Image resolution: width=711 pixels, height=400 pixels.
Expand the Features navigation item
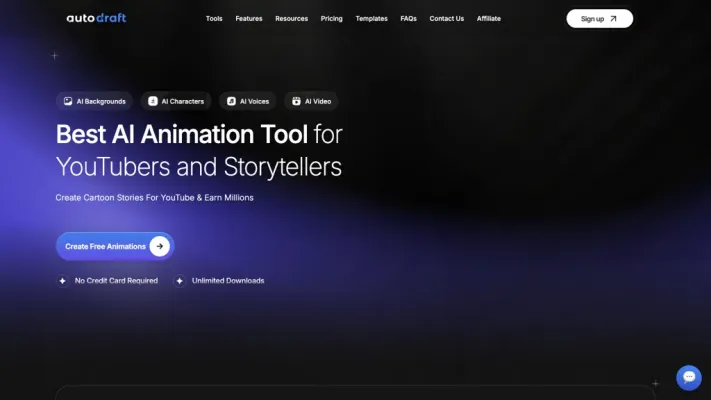click(x=249, y=19)
